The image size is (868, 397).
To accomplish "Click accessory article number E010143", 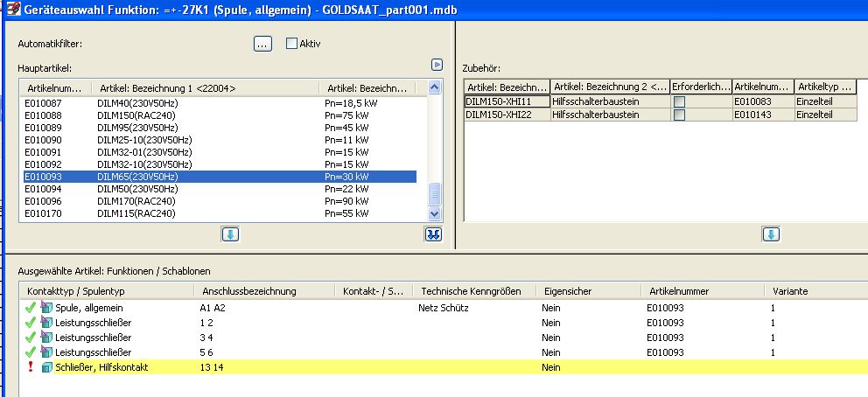I will click(x=763, y=115).
